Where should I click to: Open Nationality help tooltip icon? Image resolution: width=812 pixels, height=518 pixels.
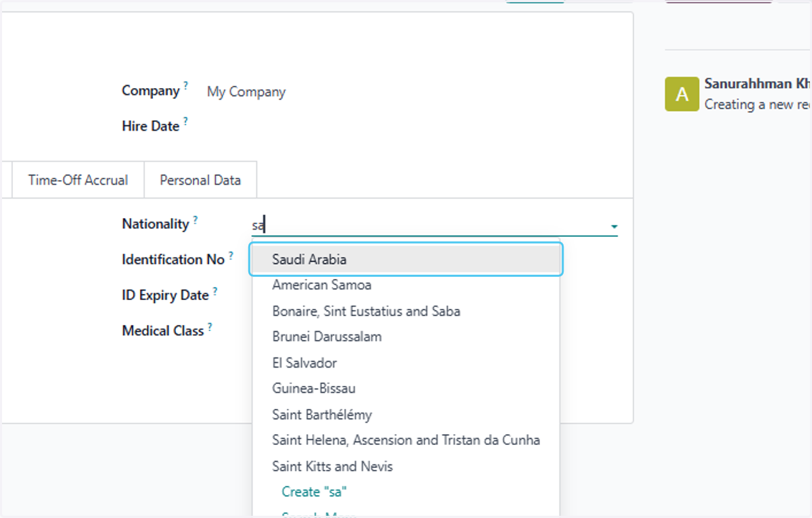click(x=196, y=219)
